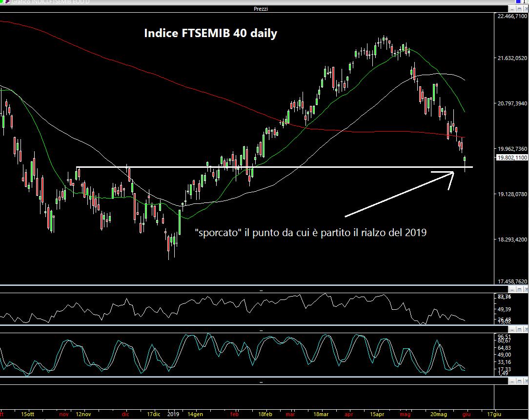Minimize the Prezzi price panel
Viewport: 529px width, 420px height.
[x=512, y=9]
